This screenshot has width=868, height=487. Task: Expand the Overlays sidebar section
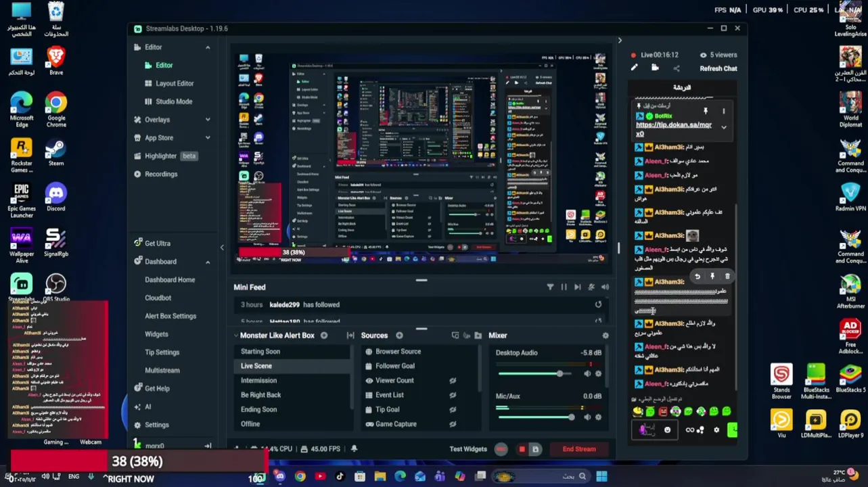click(208, 120)
